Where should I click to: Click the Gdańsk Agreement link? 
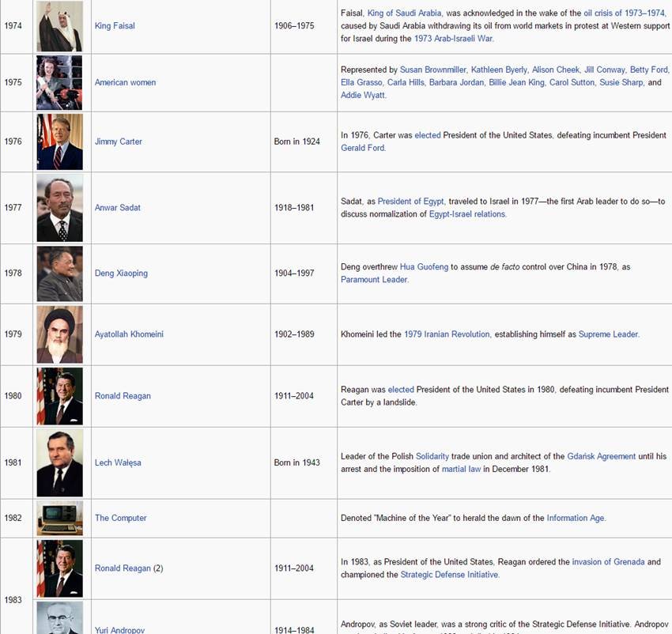(x=601, y=456)
